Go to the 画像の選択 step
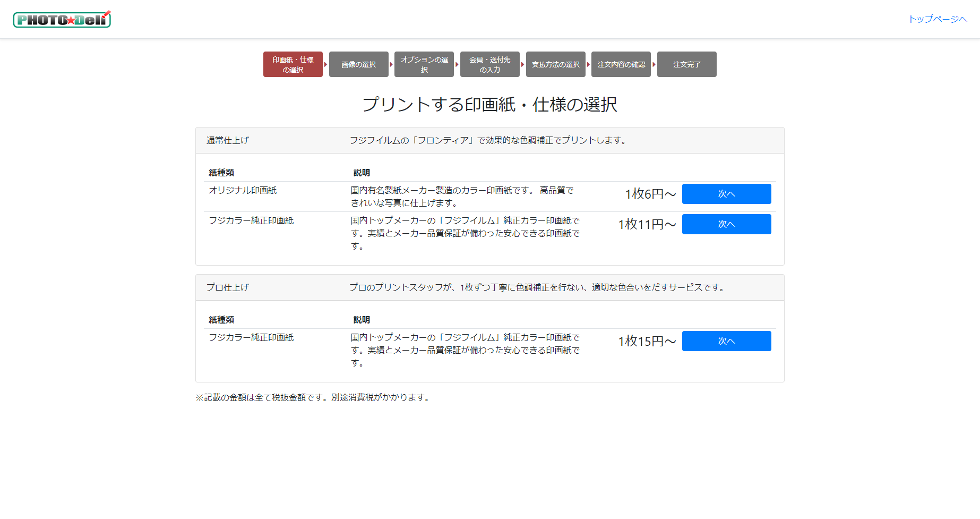 coord(358,64)
